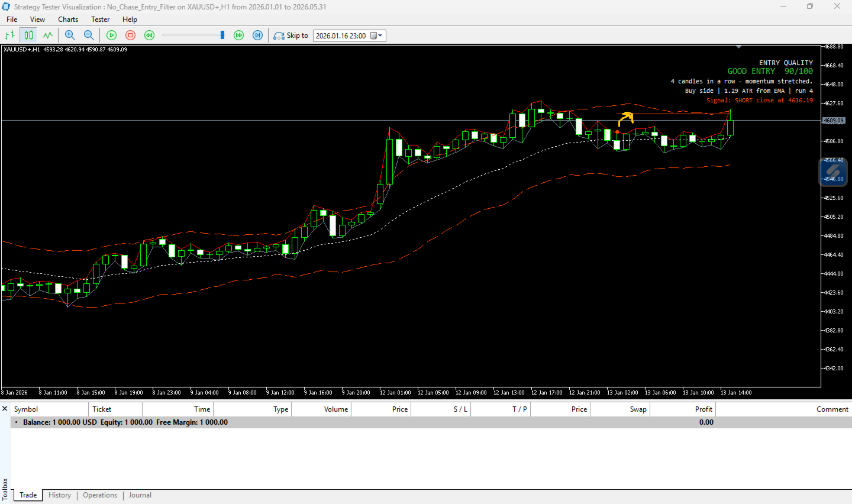852x504 pixels.
Task: Speed up the visualization with fast-forward
Action: pos(239,35)
